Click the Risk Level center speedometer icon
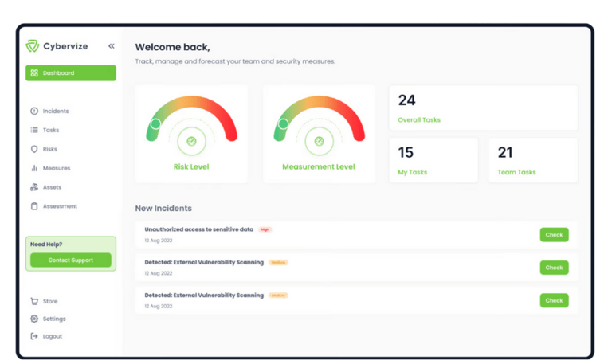This screenshot has height=364, width=612. [191, 141]
